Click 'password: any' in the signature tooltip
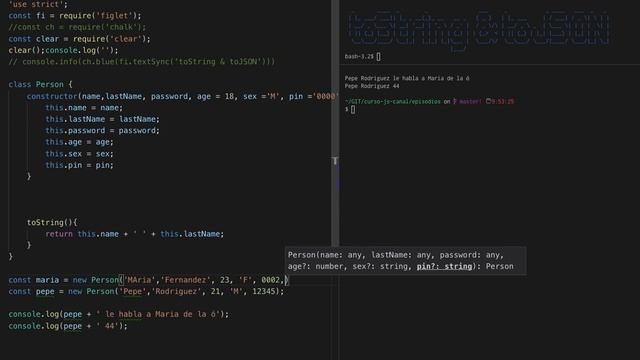 point(469,255)
